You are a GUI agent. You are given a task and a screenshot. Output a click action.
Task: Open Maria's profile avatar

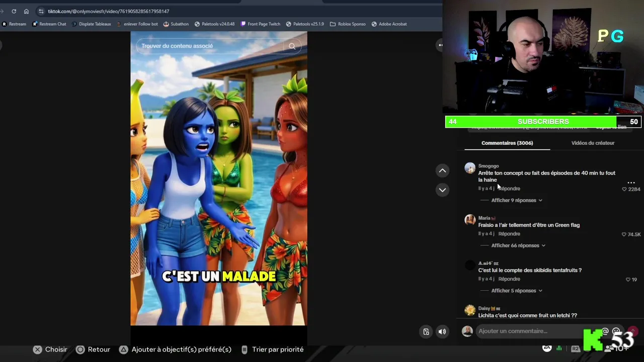click(x=470, y=220)
